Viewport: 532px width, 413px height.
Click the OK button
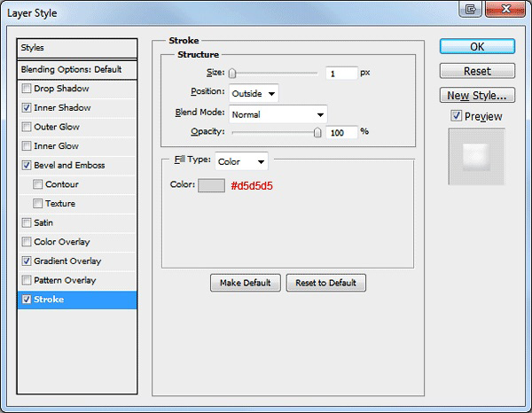[x=477, y=46]
